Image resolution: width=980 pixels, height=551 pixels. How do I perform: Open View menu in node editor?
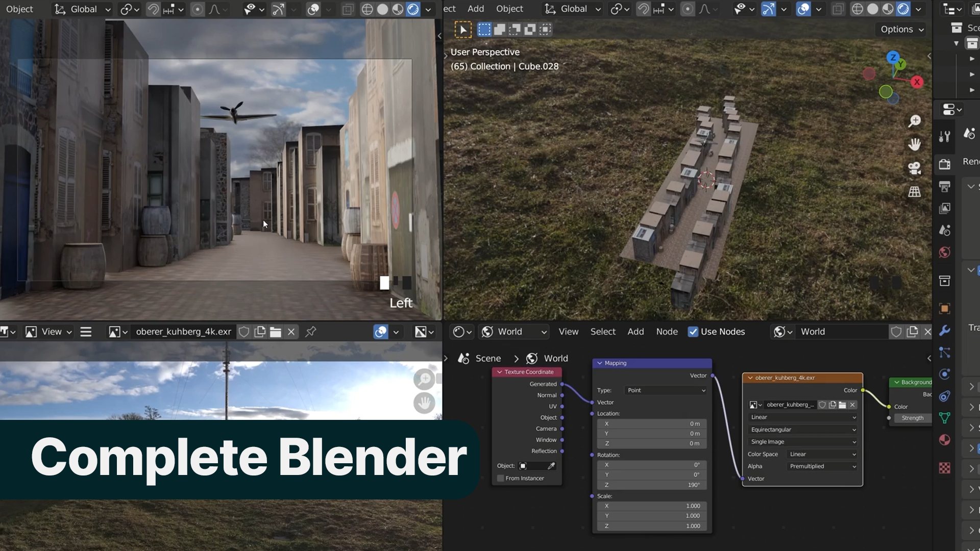coord(569,332)
